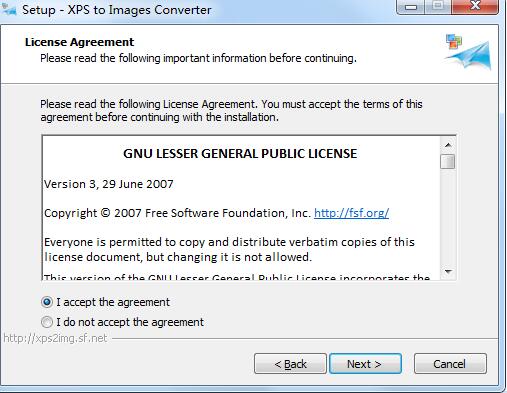507x393 pixels.
Task: Click the license scrollbar up arrow
Action: pyautogui.click(x=448, y=145)
